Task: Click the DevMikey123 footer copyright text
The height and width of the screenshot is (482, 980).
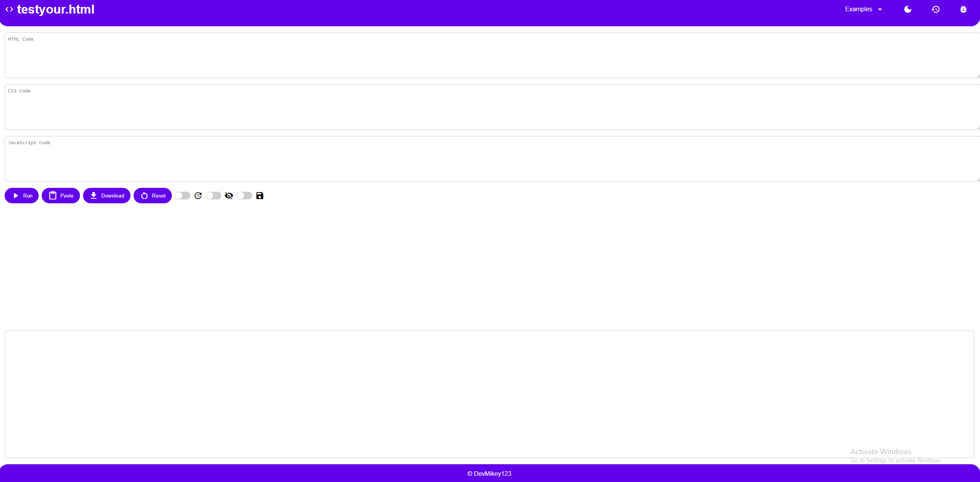Action: click(490, 473)
